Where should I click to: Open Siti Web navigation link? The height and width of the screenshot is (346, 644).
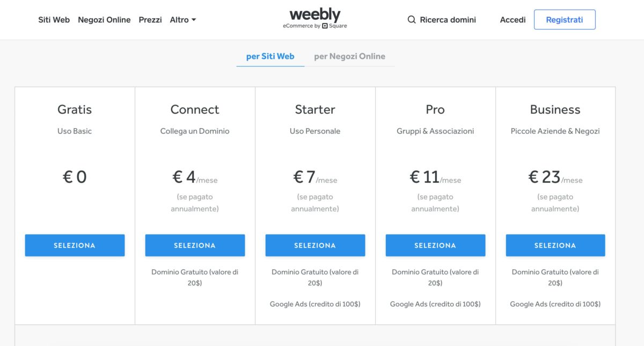54,20
